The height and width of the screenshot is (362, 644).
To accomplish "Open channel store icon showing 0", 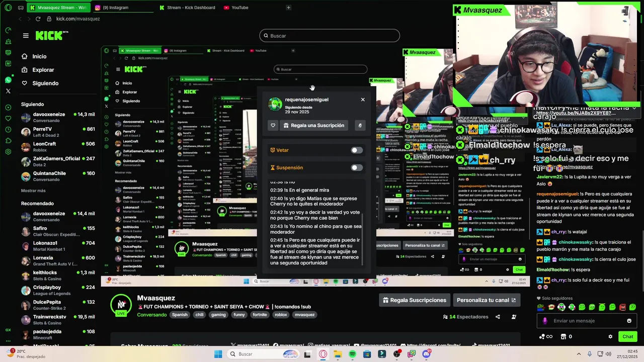I will [567, 336].
